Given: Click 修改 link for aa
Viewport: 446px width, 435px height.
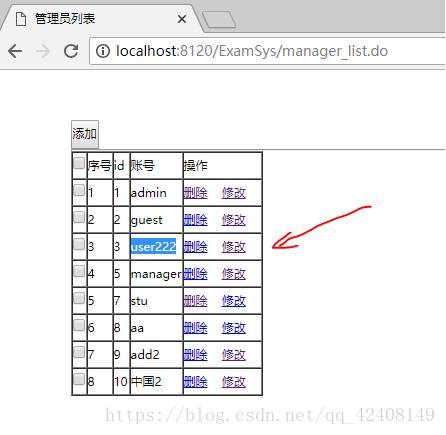Looking at the screenshot, I should [x=234, y=328].
